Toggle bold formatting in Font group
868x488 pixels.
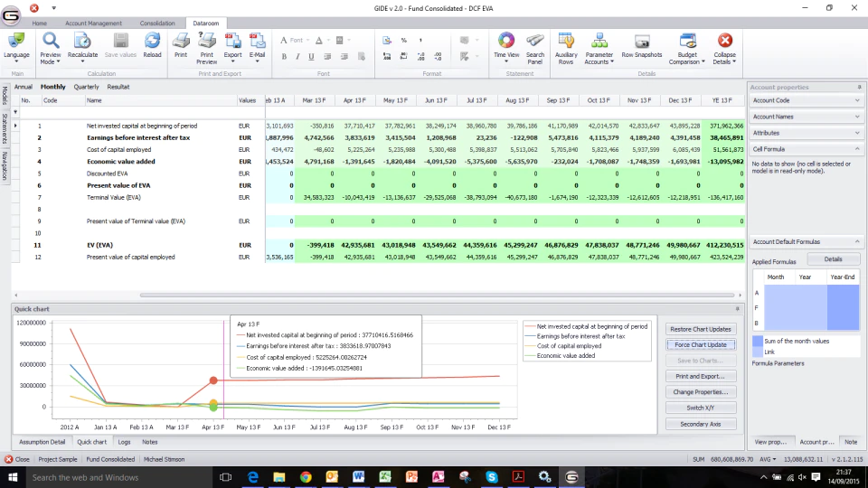(x=284, y=56)
